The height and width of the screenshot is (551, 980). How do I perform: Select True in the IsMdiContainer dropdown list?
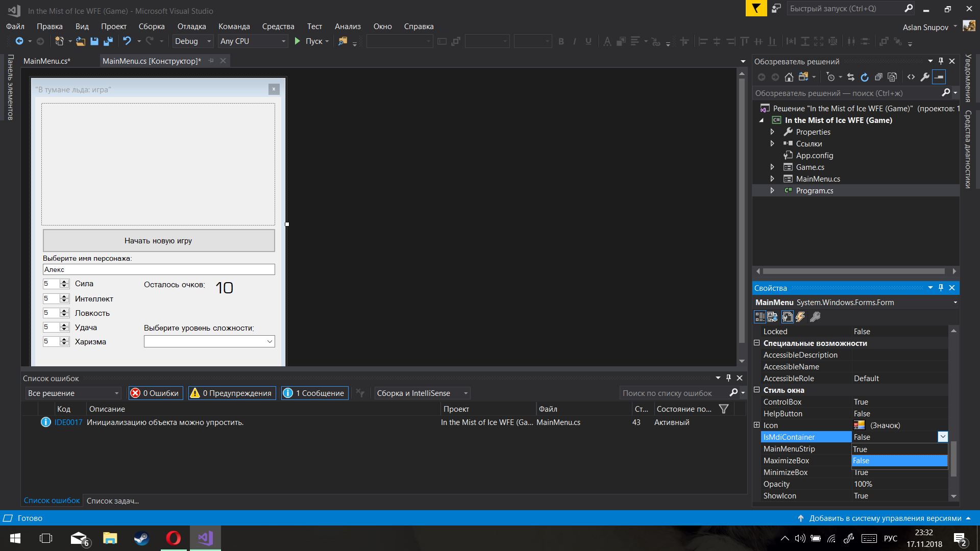[899, 449]
